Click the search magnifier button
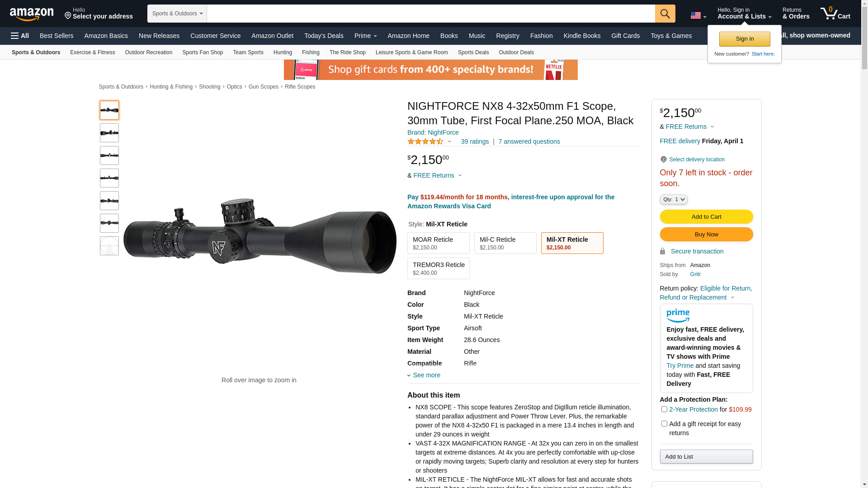This screenshot has width=868, height=488. [665, 14]
